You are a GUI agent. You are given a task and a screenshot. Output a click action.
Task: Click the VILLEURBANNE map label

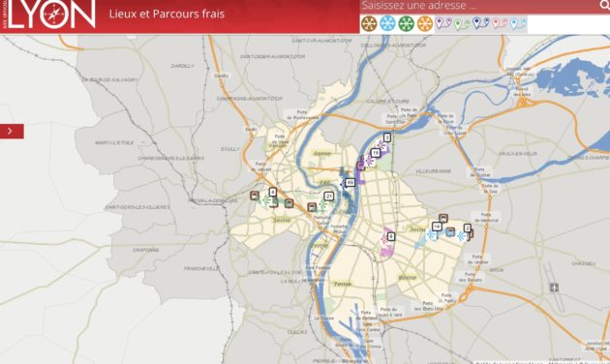[x=433, y=171]
